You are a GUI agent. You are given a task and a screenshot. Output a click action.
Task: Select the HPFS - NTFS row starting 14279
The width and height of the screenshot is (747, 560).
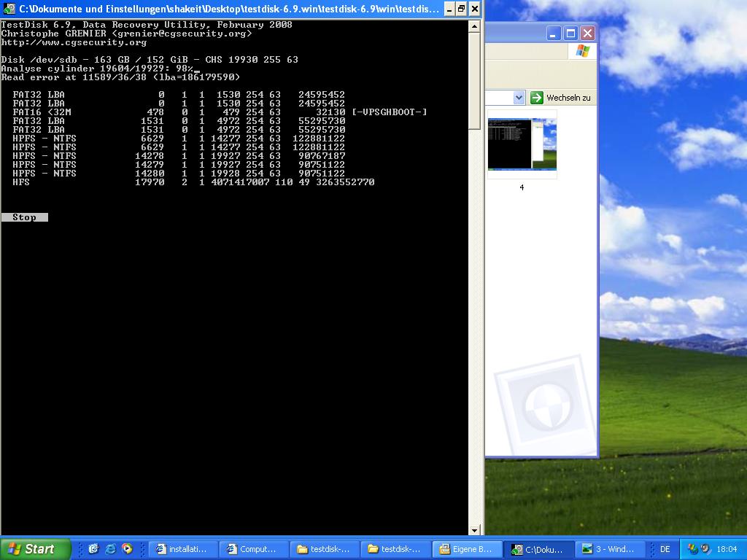pyautogui.click(x=179, y=164)
